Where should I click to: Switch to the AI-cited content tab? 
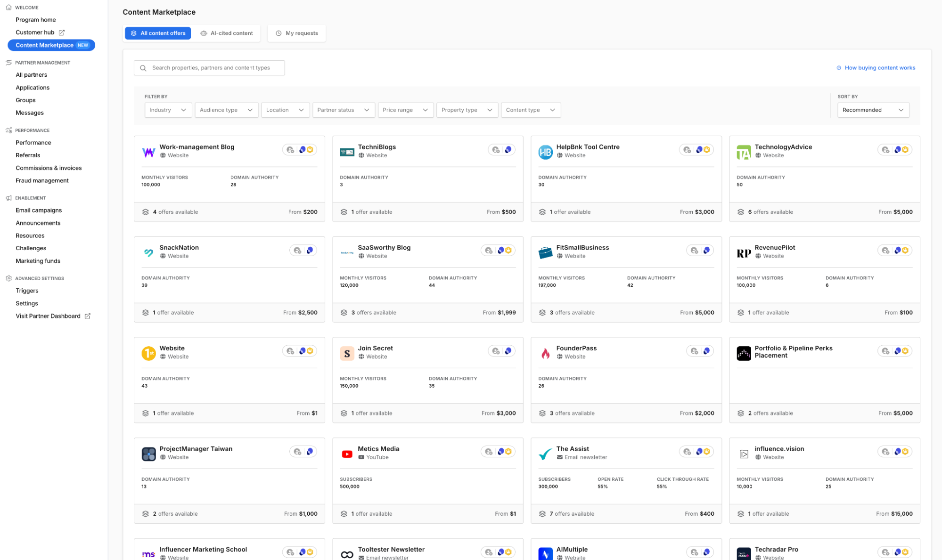tap(227, 33)
